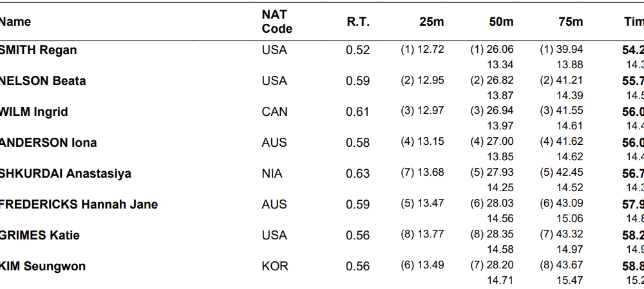This screenshot has height=289, width=644.
Task: Click the NIA nationality code
Action: (272, 174)
